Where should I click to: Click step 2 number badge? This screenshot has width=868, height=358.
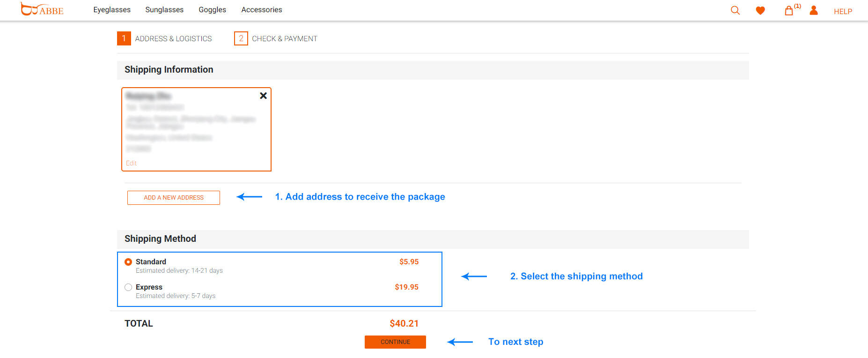pyautogui.click(x=241, y=38)
